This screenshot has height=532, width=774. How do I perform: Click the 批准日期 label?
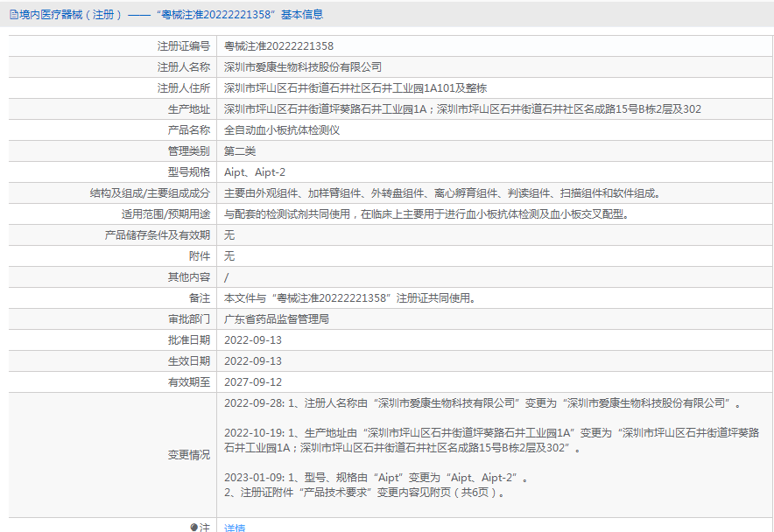click(x=189, y=340)
